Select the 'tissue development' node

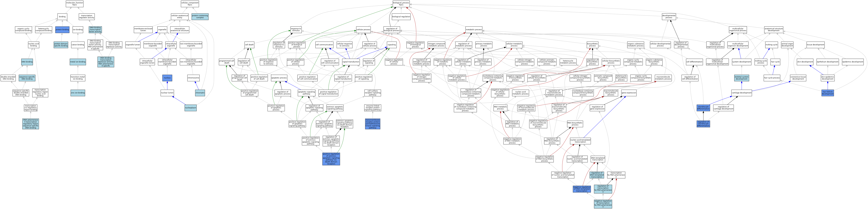pyautogui.click(x=815, y=45)
